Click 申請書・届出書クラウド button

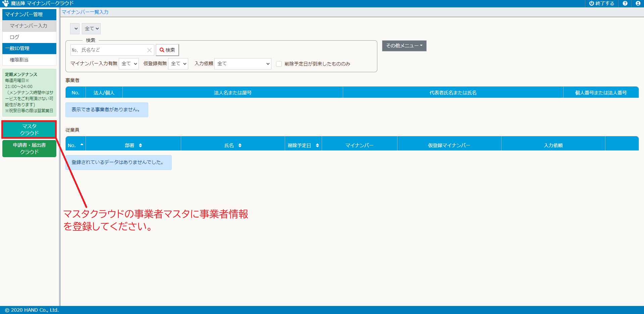pyautogui.click(x=29, y=148)
